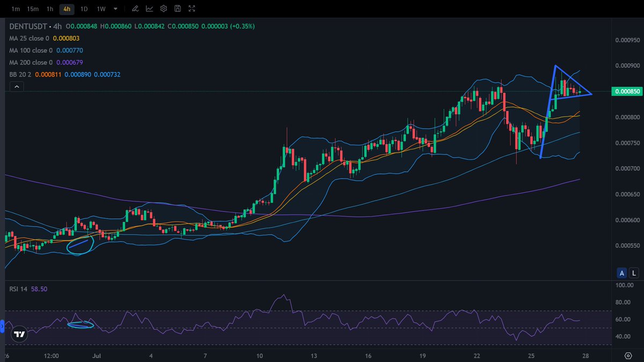This screenshot has width=644, height=362.
Task: Switch to the 1D timeframe
Action: 84,9
